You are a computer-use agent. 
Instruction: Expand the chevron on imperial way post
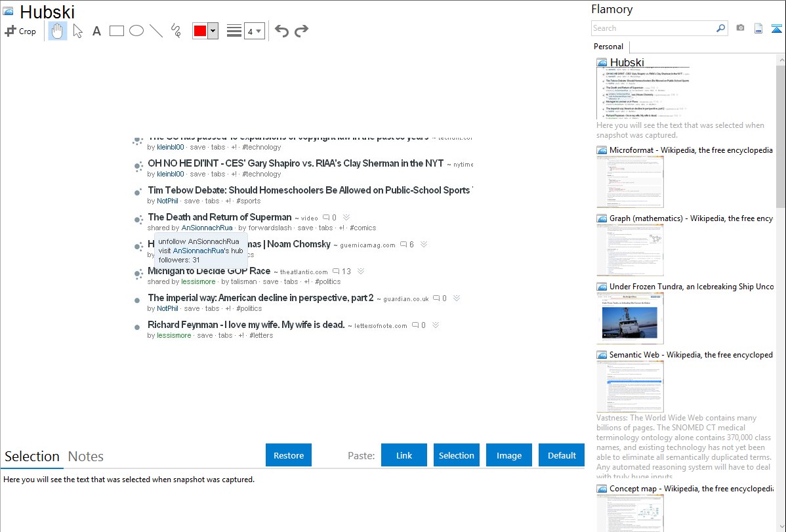(x=457, y=298)
